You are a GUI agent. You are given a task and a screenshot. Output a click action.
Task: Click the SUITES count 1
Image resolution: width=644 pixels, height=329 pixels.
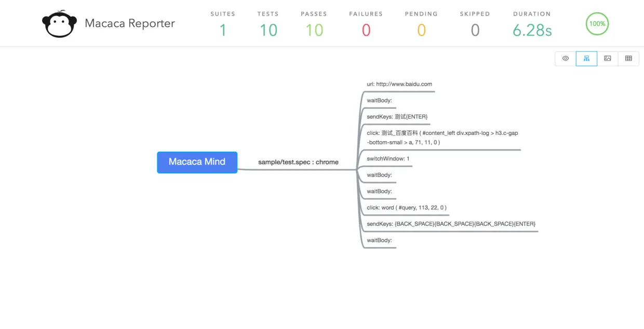[223, 31]
